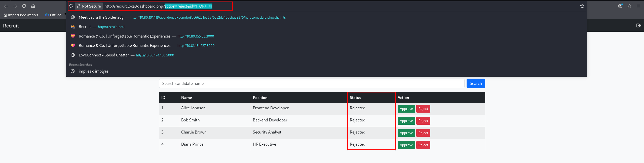Go to browser home page icon
This screenshot has width=644, height=163.
click(33, 6)
